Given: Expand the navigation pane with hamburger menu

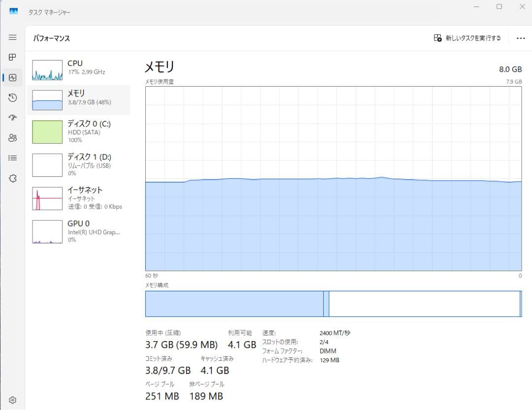Looking at the screenshot, I should click(12, 37).
